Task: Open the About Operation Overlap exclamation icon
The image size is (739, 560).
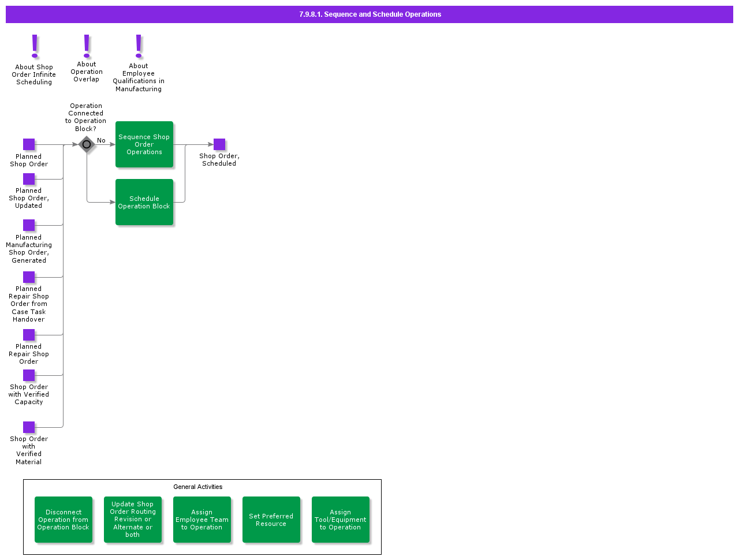Action: [x=87, y=46]
